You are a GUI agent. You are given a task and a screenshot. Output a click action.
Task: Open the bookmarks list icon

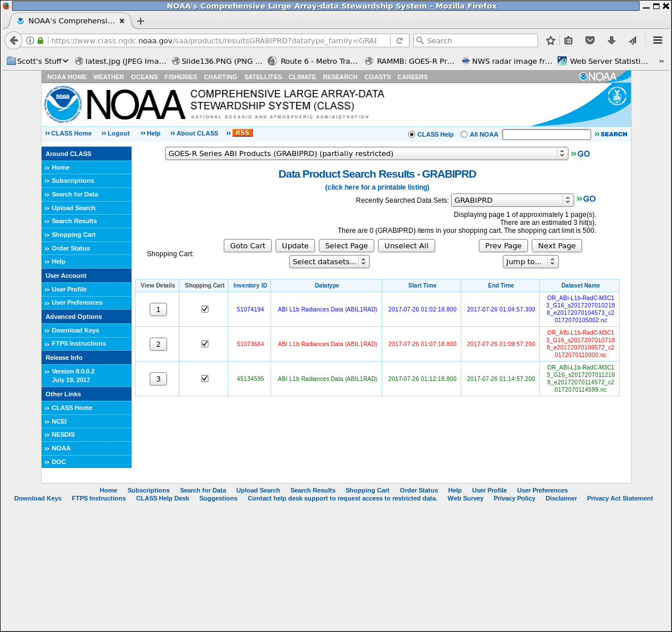568,40
